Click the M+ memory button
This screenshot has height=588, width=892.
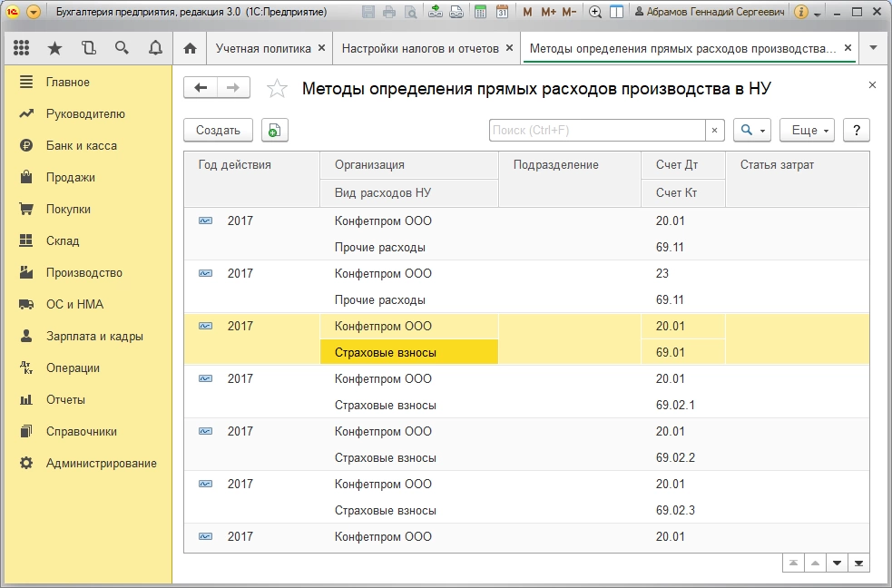click(548, 13)
